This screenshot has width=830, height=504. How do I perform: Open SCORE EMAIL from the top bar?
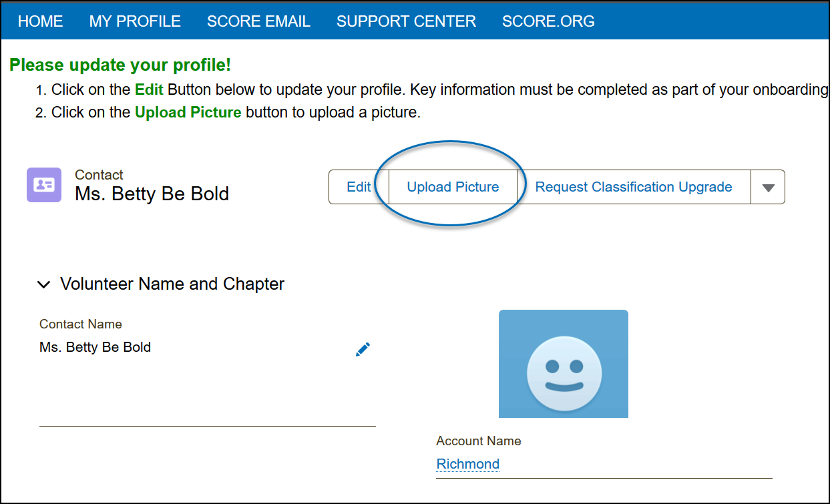(x=258, y=21)
